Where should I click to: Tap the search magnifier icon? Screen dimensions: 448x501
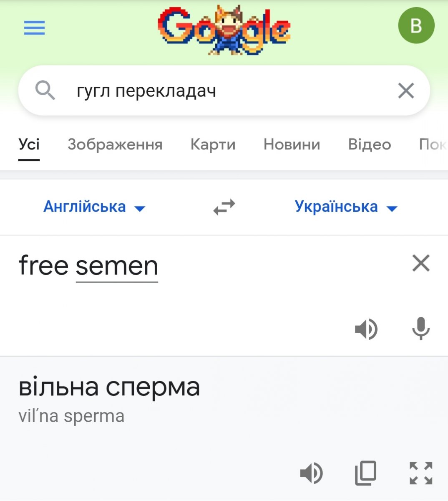pos(45,90)
